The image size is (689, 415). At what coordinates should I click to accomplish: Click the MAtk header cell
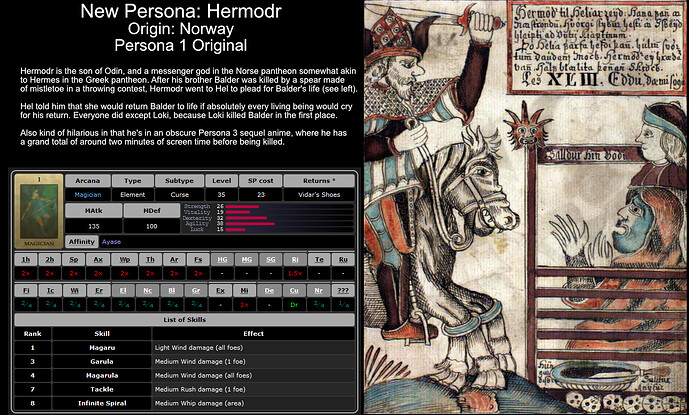tap(94, 211)
